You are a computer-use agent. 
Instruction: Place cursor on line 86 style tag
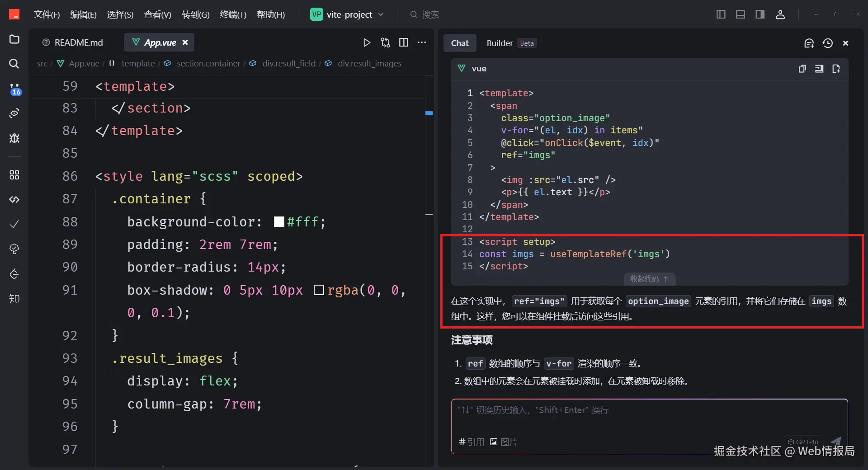199,176
